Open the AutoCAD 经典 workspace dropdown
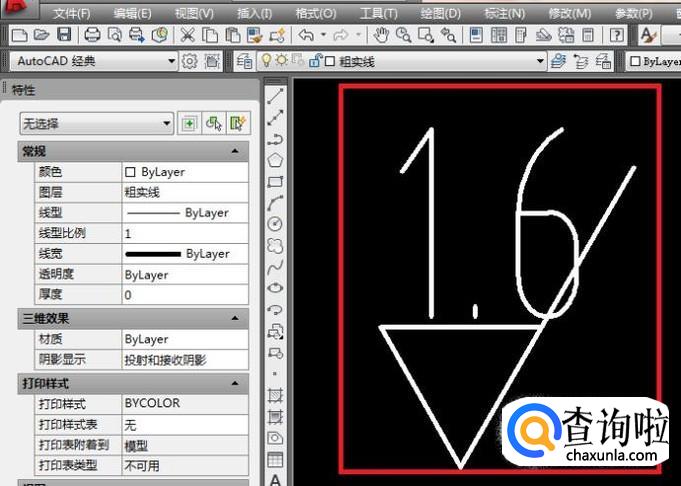Viewport: 681px width, 486px height. (x=172, y=61)
